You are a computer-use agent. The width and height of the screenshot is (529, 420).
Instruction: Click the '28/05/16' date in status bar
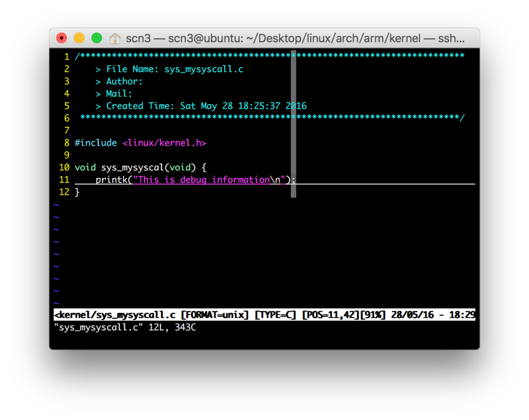click(412, 315)
